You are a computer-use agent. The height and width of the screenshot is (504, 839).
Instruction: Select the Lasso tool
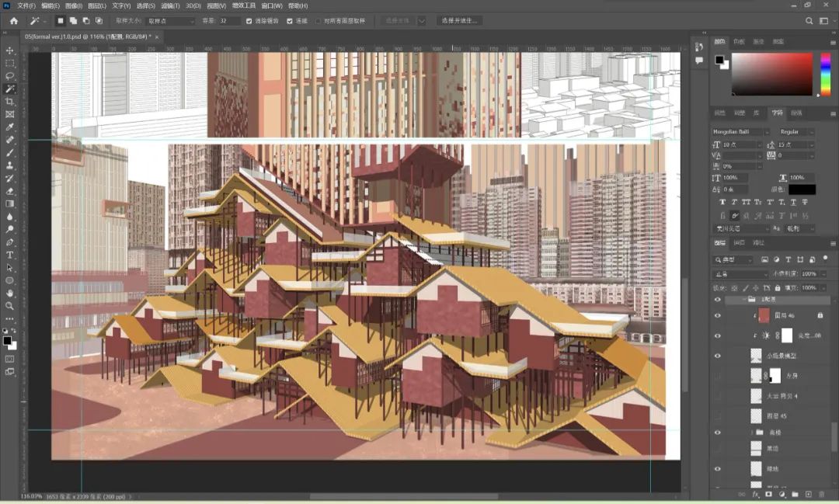9,76
